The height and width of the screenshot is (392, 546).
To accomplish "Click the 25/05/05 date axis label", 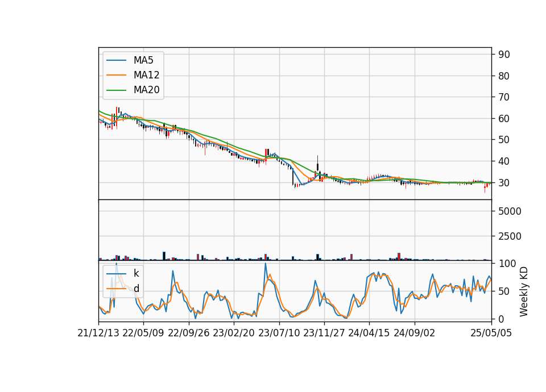I will click(491, 333).
